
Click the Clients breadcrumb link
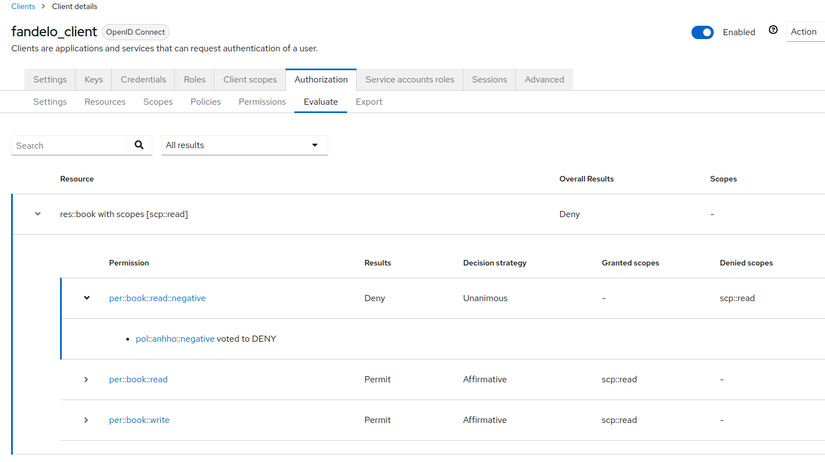tap(22, 7)
